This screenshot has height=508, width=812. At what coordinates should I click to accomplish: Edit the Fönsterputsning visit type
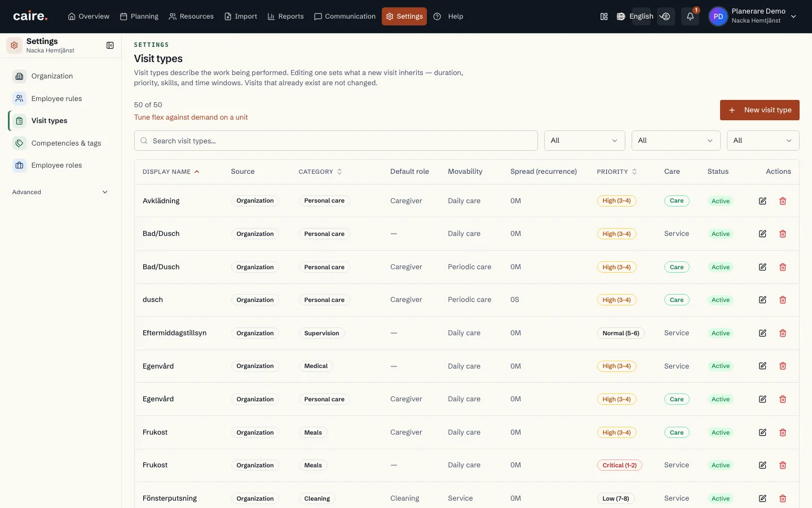coord(762,498)
